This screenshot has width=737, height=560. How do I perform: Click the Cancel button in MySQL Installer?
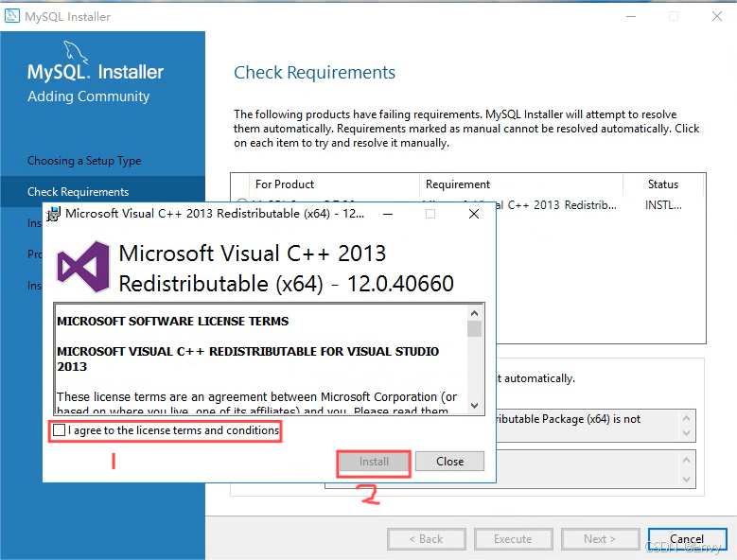point(687,539)
